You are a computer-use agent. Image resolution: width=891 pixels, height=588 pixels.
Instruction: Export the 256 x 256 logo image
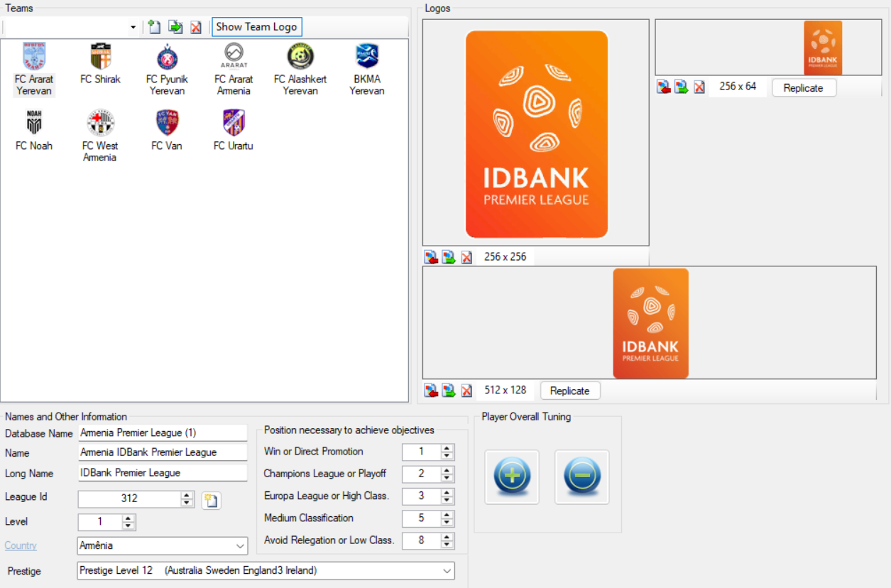(449, 257)
